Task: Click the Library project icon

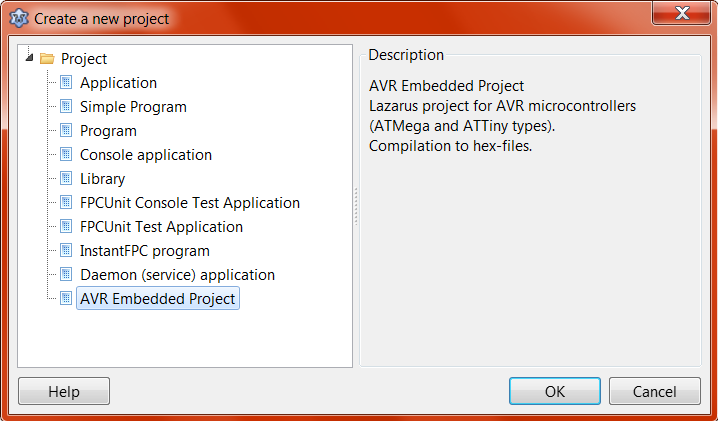Action: coord(66,179)
